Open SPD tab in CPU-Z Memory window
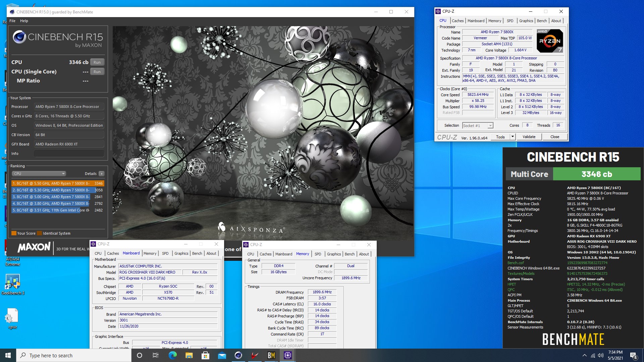 point(318,254)
